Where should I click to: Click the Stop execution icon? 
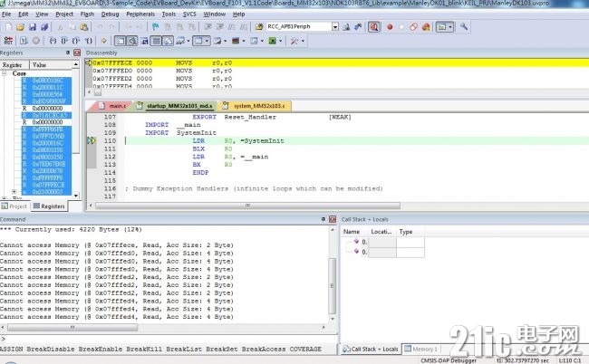(36, 41)
